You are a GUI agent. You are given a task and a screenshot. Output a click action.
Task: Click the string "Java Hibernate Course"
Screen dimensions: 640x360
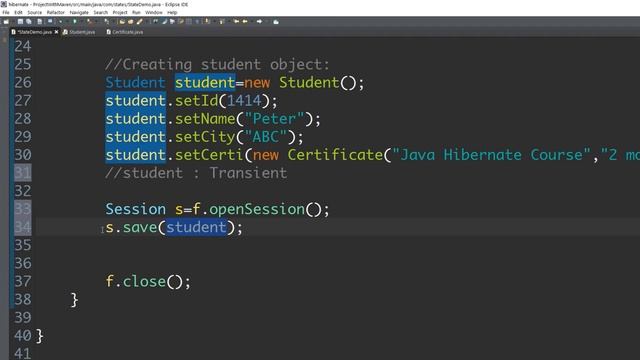pos(491,155)
